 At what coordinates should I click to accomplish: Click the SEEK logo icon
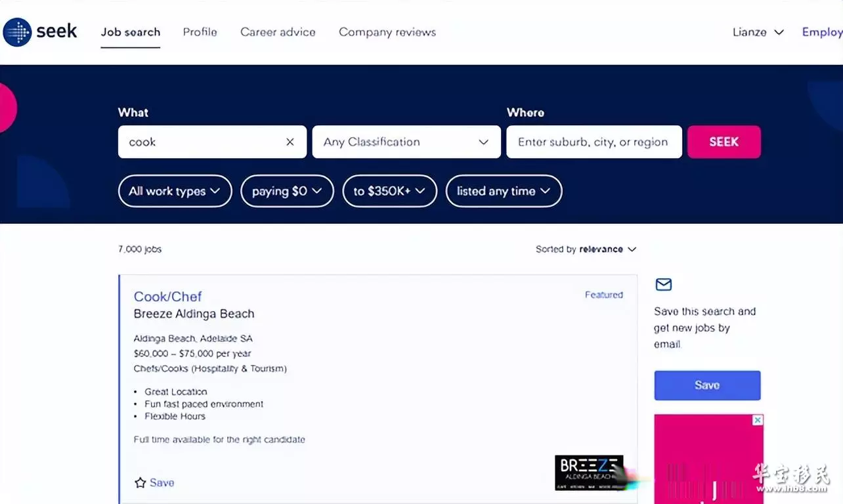pyautogui.click(x=17, y=31)
